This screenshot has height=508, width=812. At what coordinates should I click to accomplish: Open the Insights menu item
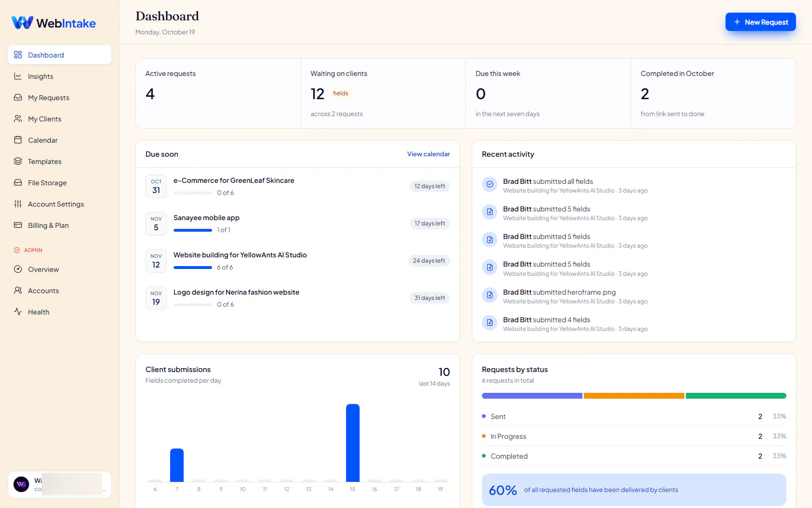point(59,76)
